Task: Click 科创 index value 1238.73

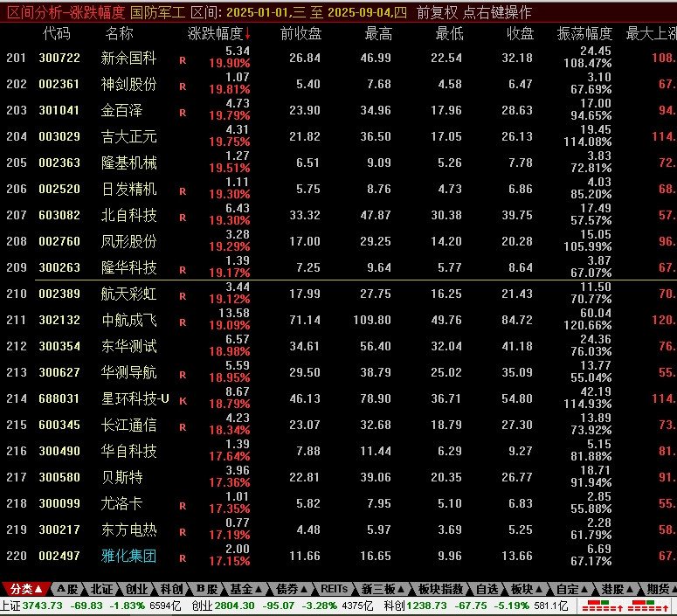Action: [x=426, y=606]
